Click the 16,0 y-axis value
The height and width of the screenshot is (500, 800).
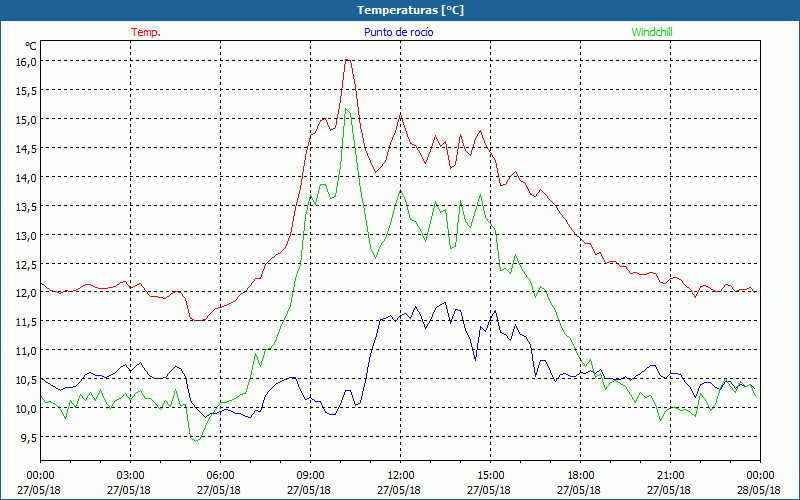click(x=27, y=62)
